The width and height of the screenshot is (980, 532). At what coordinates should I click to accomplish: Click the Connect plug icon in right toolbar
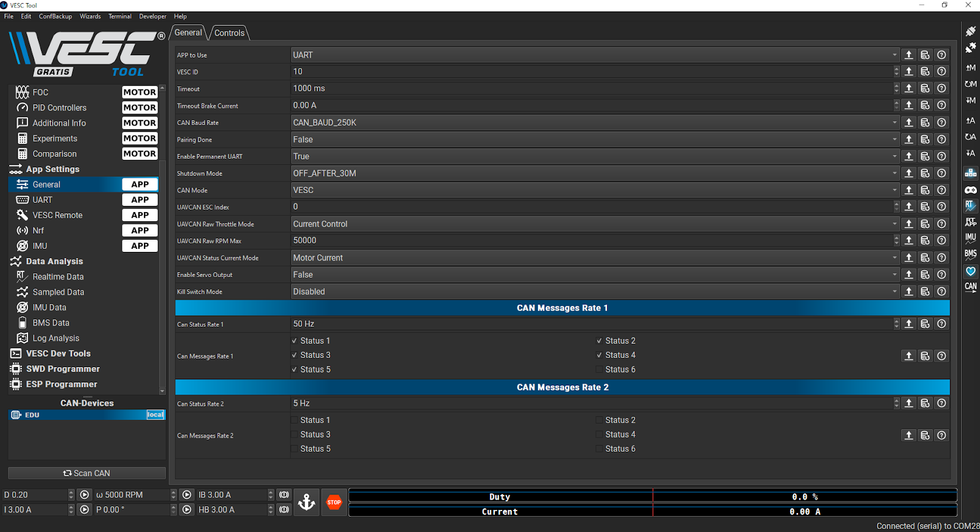971,31
